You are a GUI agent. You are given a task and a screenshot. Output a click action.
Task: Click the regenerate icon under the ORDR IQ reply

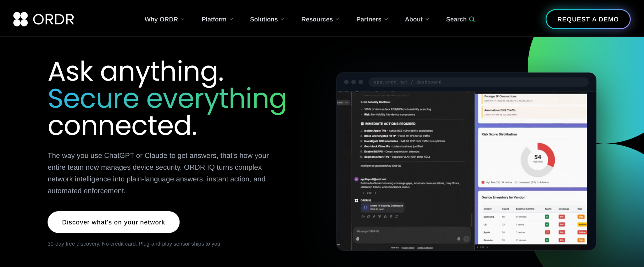click(x=397, y=217)
